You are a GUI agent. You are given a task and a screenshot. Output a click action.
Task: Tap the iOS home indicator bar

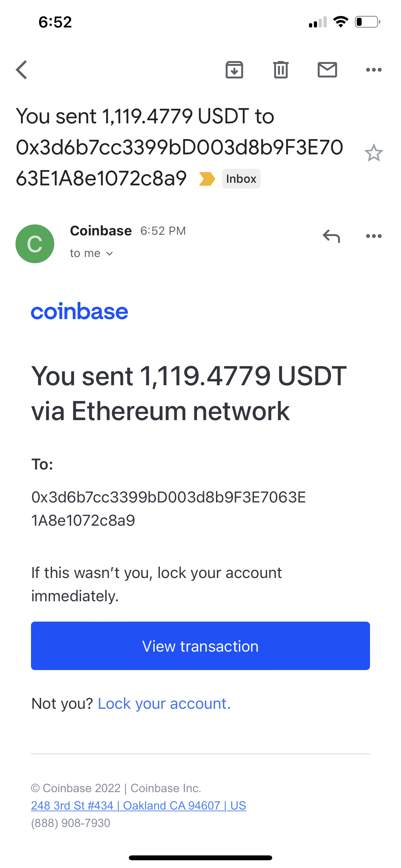200,858
